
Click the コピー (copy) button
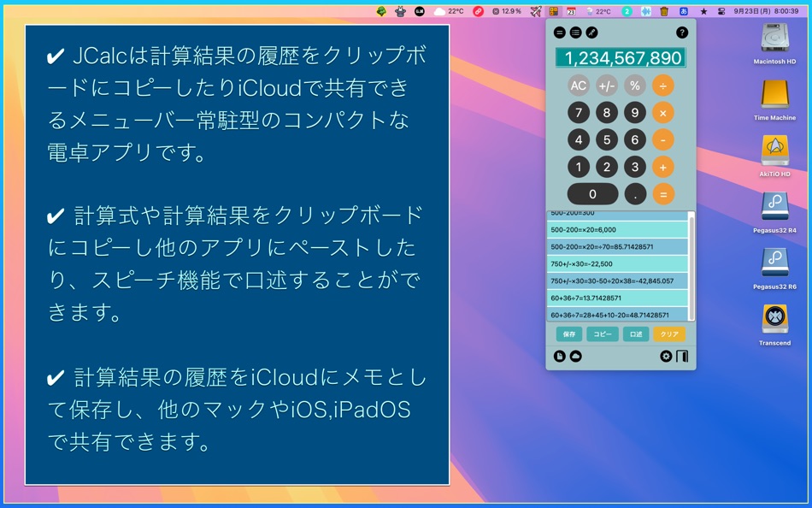[603, 334]
